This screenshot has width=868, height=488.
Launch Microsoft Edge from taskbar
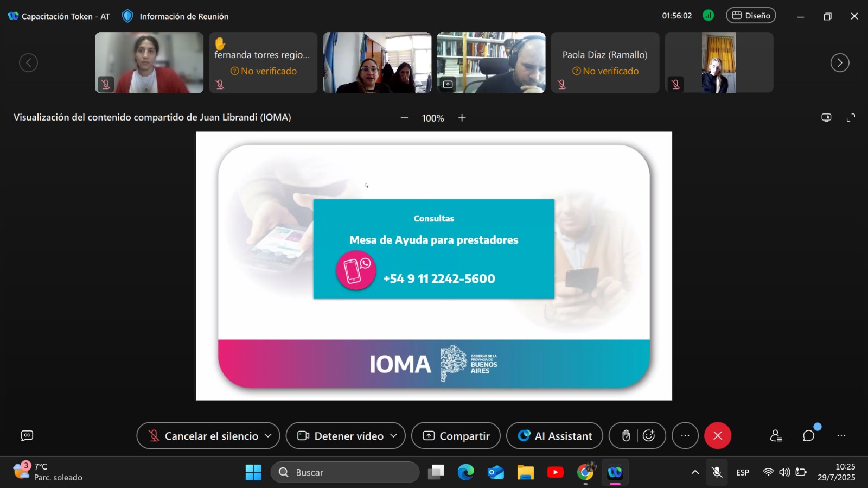click(466, 472)
